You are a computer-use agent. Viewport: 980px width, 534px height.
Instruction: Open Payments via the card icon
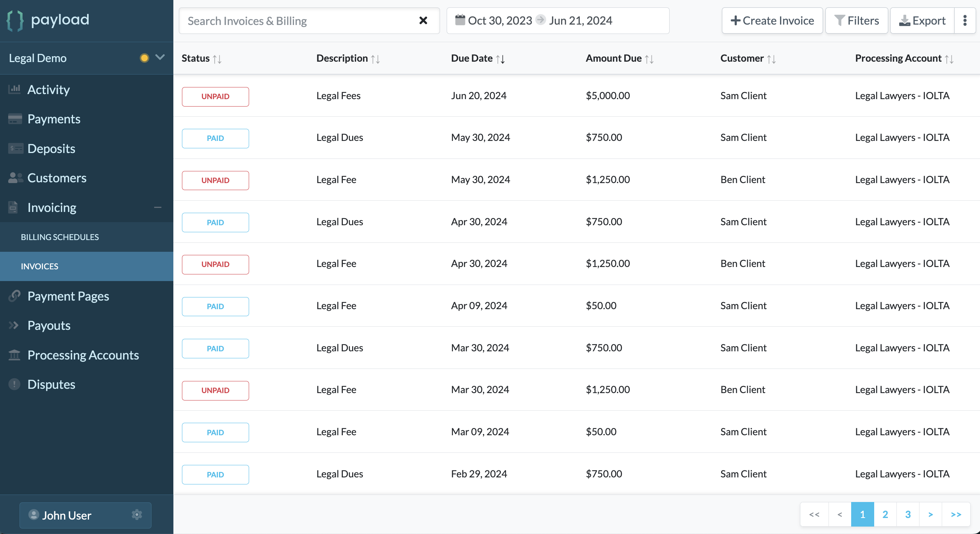14,119
